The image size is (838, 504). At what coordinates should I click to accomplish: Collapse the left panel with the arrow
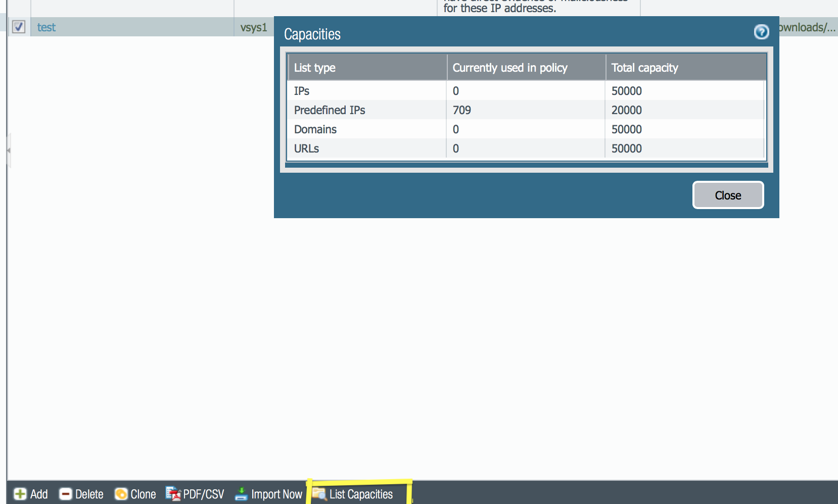pos(8,150)
